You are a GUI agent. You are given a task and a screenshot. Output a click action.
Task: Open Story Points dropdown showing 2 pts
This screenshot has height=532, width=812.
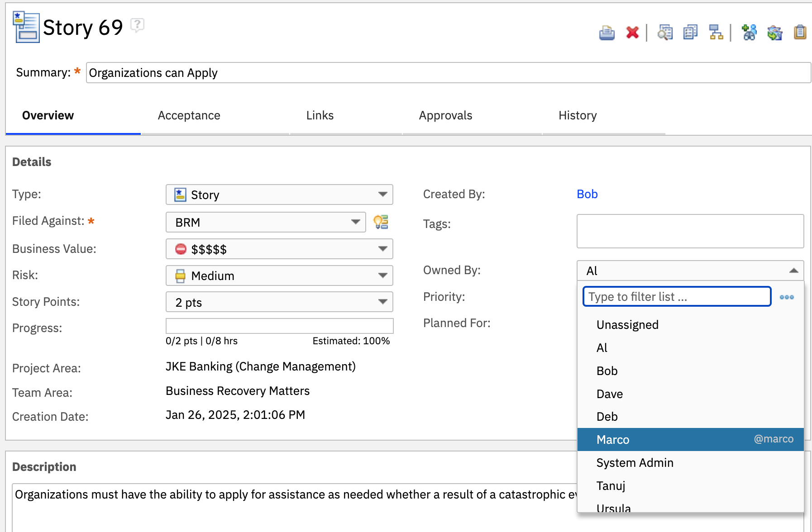pyautogui.click(x=279, y=302)
